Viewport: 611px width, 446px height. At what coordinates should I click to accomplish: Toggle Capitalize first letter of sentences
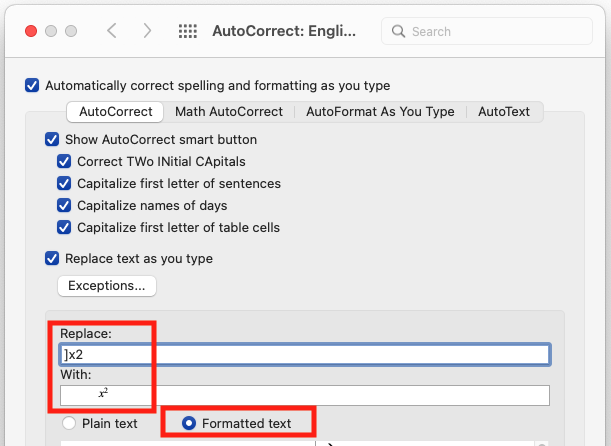[x=64, y=183]
